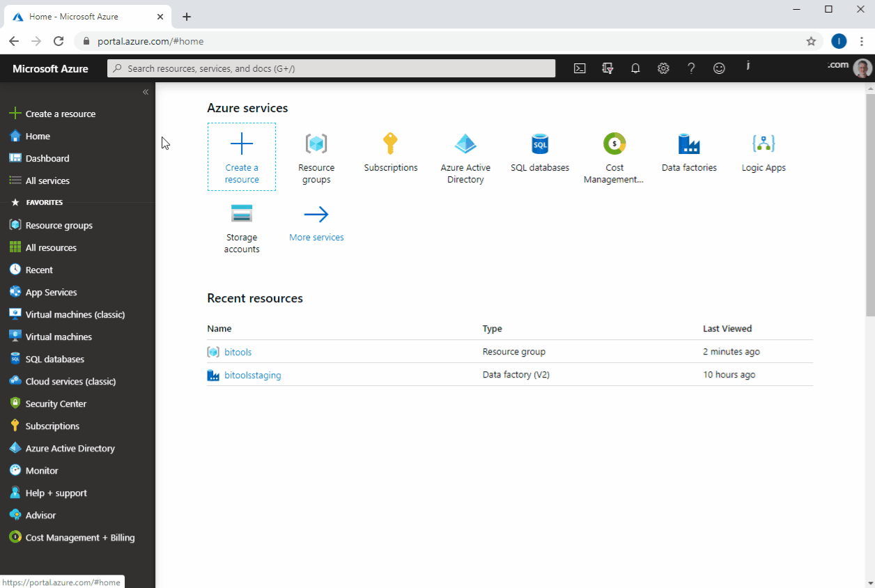This screenshot has width=875, height=588.
Task: Open the Storage accounts service icon
Action: (242, 212)
